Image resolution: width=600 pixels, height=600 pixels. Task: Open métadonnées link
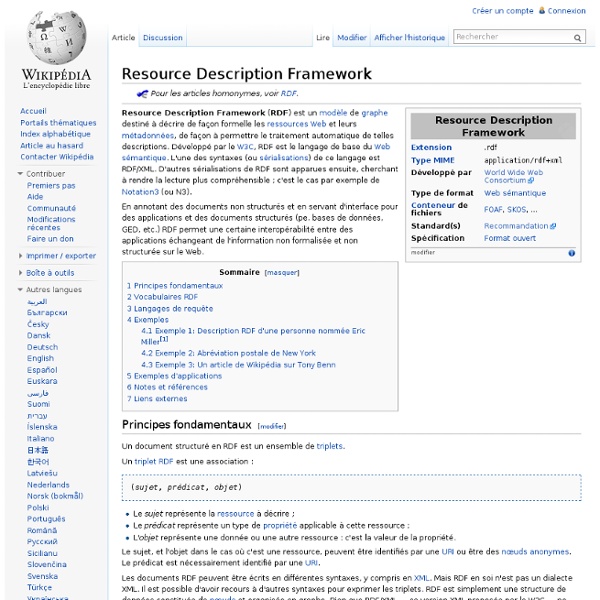point(148,135)
